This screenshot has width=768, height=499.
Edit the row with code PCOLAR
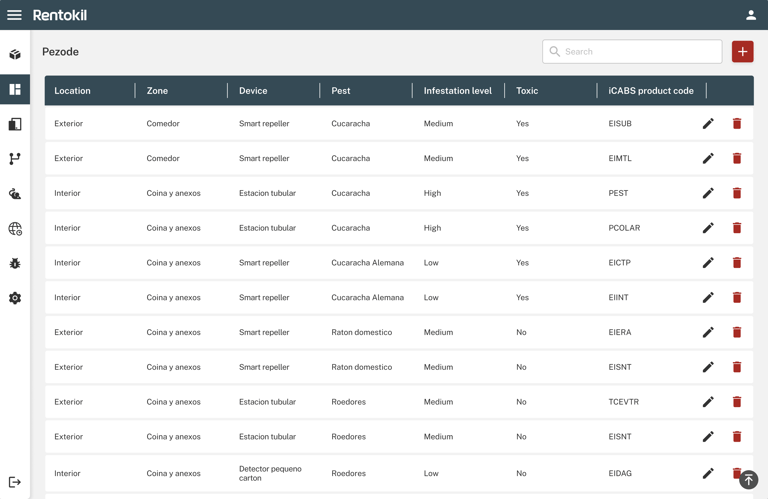coord(708,228)
